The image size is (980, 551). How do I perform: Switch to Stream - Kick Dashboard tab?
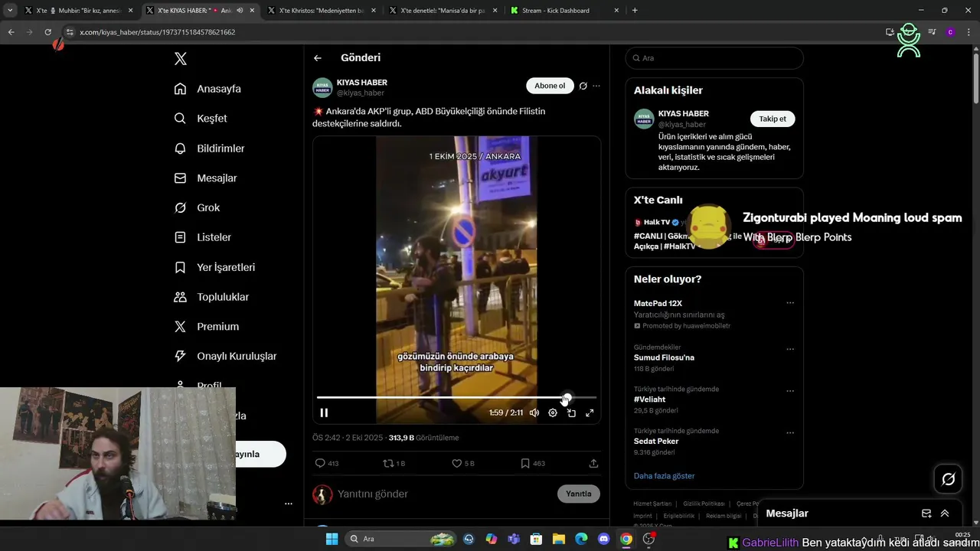pyautogui.click(x=564, y=11)
